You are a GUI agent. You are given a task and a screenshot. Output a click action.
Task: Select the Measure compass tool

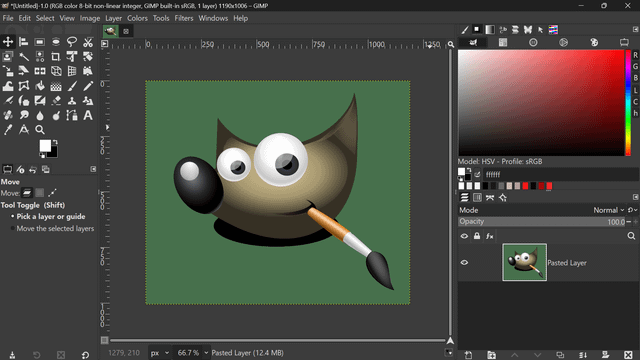24,130
